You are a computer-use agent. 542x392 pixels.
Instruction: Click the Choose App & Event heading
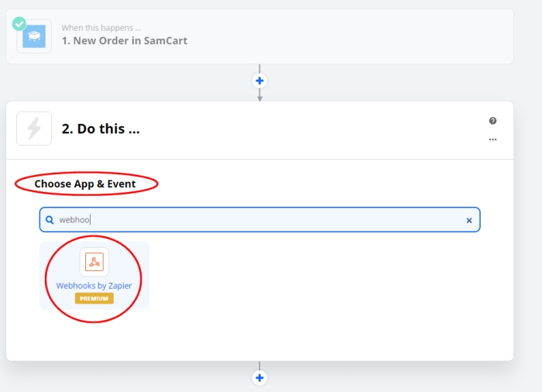click(x=85, y=184)
